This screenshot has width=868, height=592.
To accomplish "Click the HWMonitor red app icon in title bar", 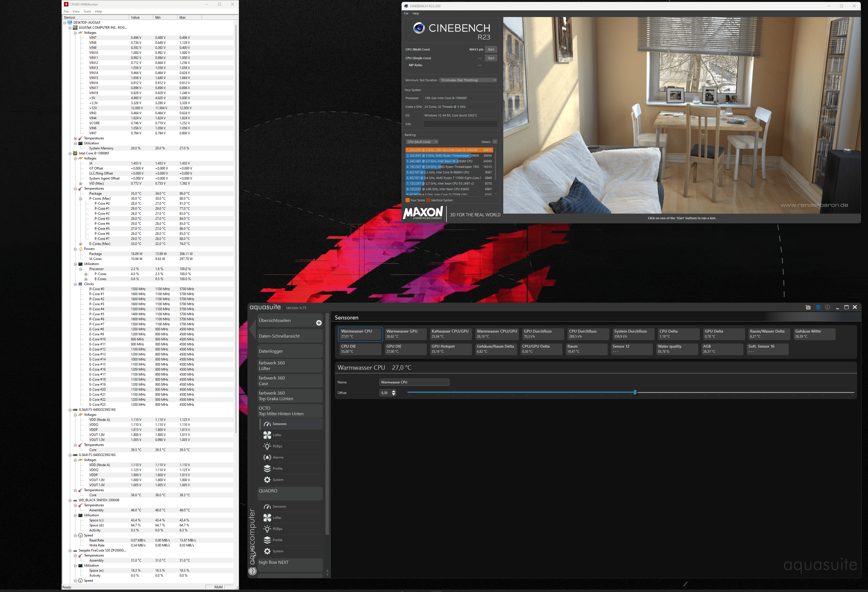I will pyautogui.click(x=66, y=4).
